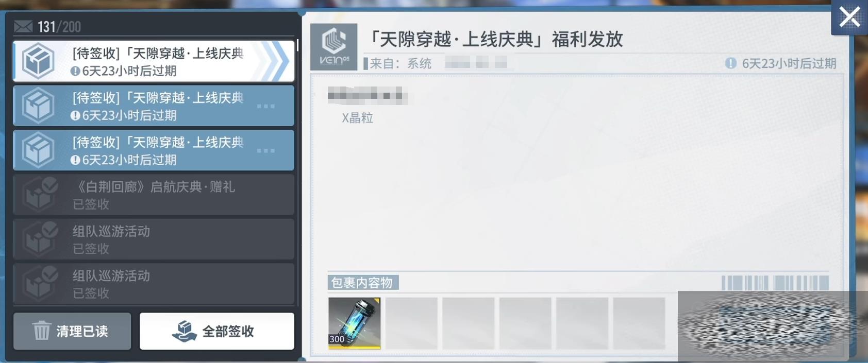This screenshot has width=868, height=363.
Task: Click the ellipsis on the second pending mail
Action: pos(266,106)
